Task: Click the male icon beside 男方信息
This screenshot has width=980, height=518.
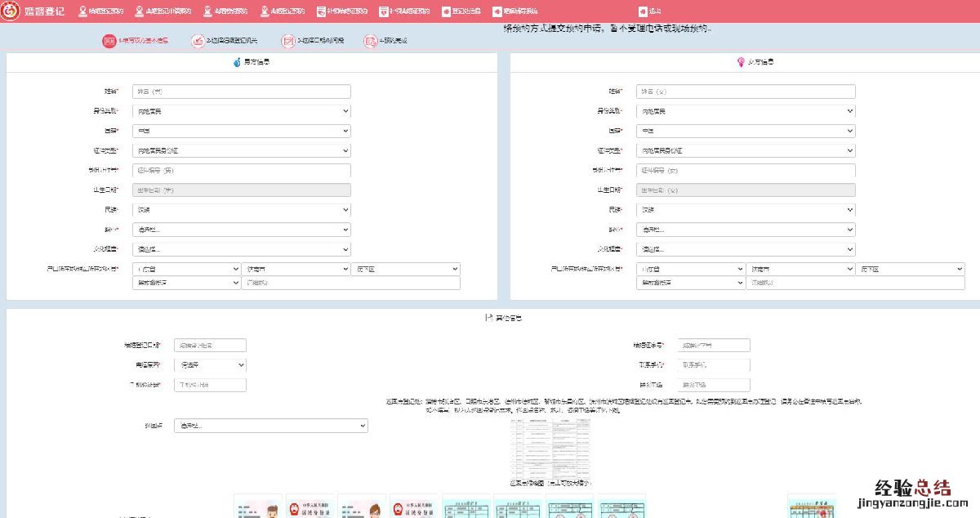Action: [x=237, y=62]
